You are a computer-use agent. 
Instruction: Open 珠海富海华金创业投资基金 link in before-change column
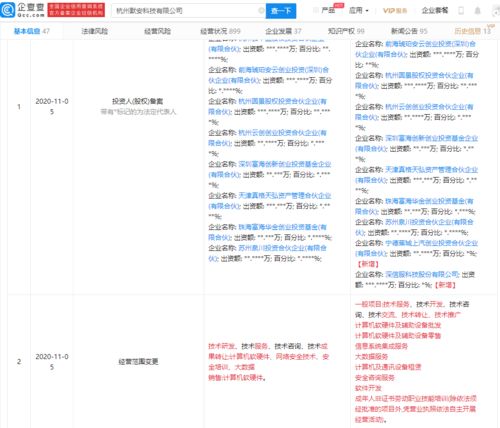[267, 232]
